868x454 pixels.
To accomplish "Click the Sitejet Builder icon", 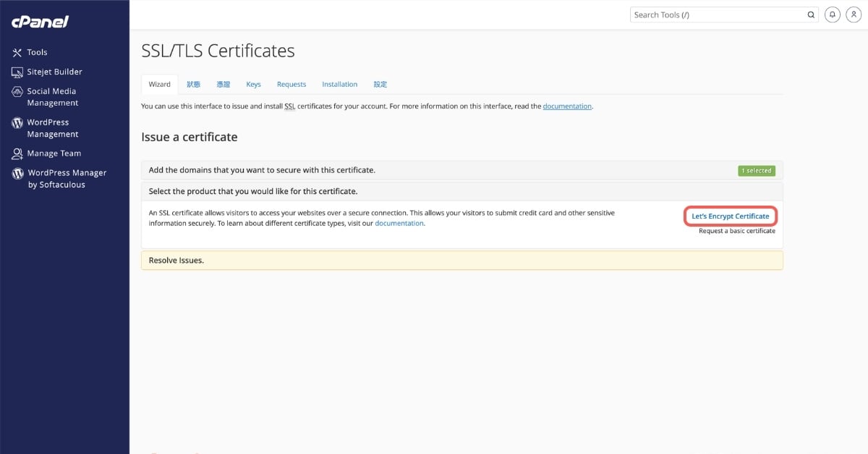I will pos(17,72).
